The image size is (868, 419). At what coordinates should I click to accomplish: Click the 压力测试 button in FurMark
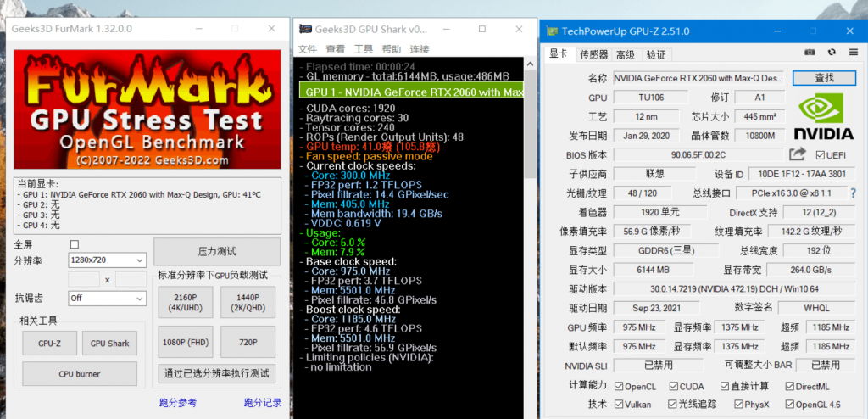point(217,252)
